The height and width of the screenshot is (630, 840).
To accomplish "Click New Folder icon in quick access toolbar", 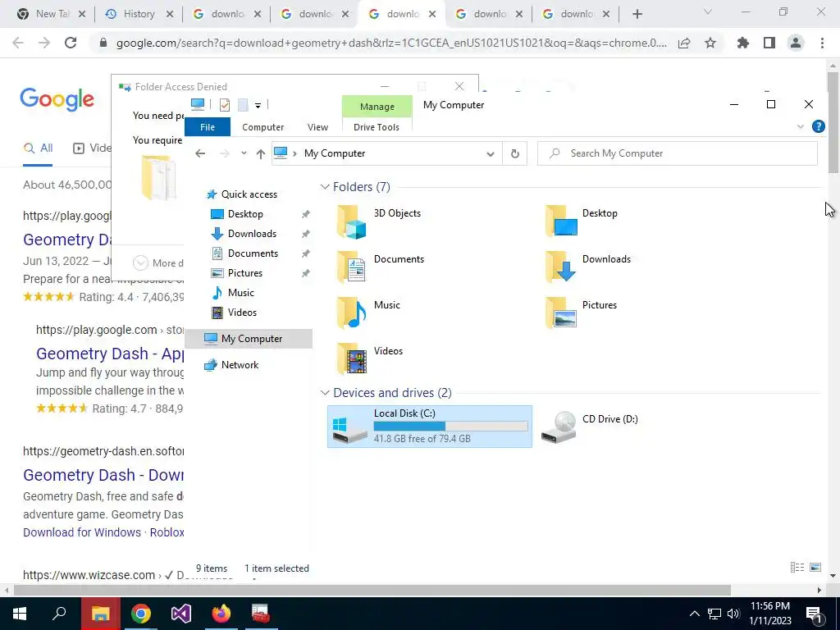I will click(243, 105).
